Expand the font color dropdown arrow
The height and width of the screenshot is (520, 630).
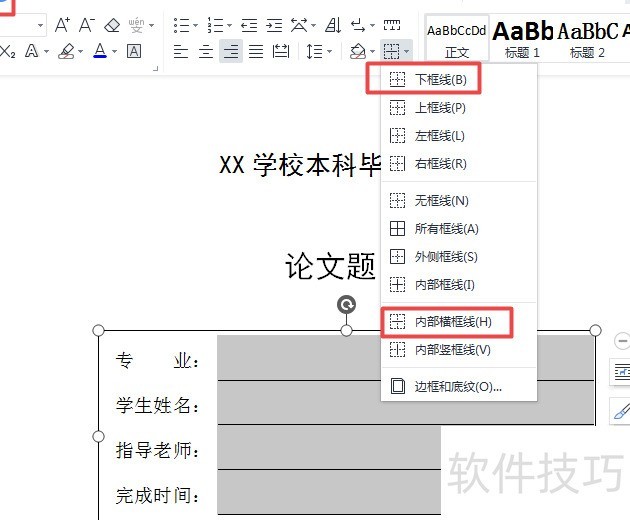(x=115, y=51)
